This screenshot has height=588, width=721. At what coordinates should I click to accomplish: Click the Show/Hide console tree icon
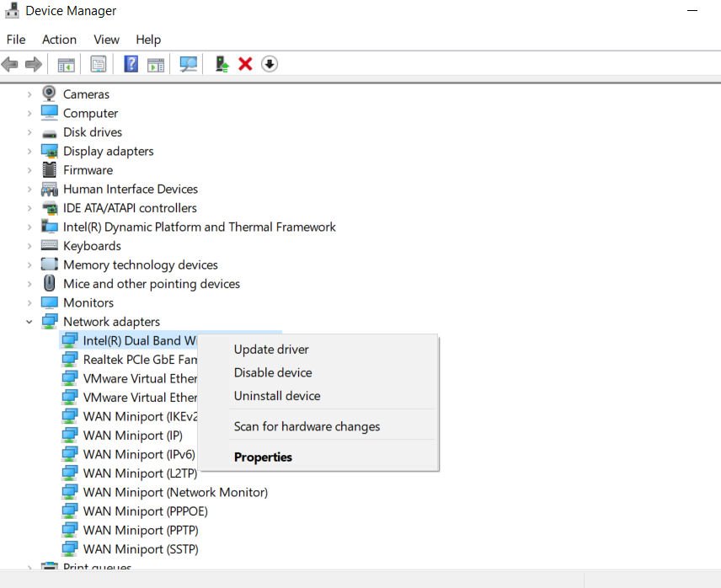pyautogui.click(x=66, y=64)
